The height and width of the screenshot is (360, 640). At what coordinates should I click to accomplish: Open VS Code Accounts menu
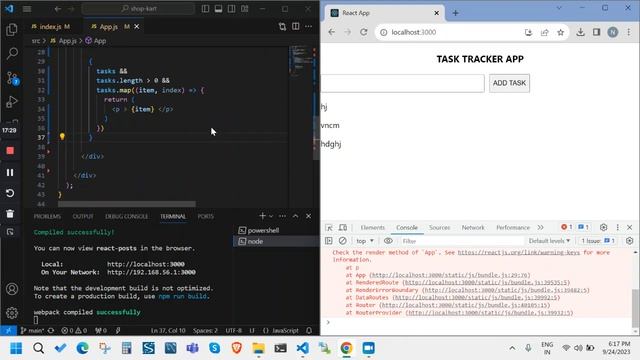tap(12, 289)
